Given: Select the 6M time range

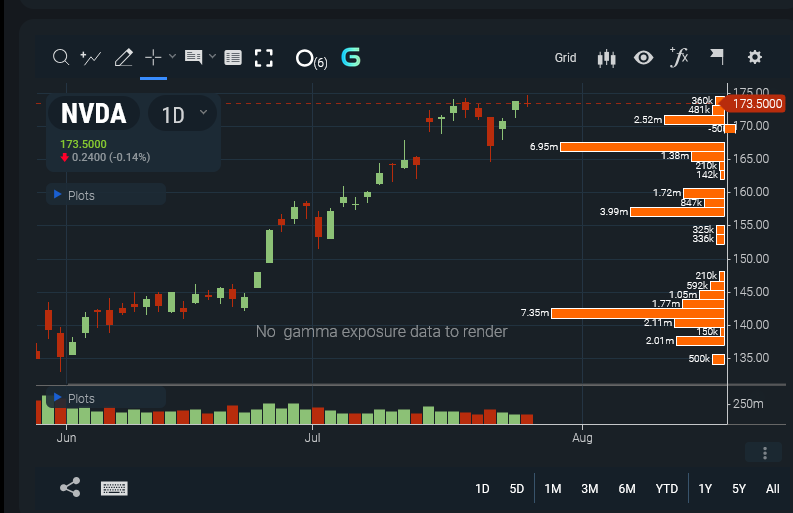Looking at the screenshot, I should pyautogui.click(x=627, y=489).
